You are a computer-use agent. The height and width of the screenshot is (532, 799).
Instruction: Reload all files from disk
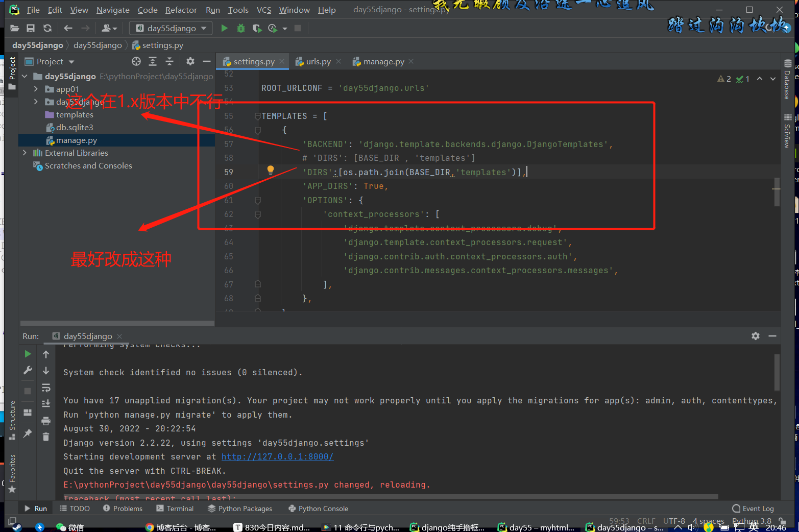coord(47,28)
